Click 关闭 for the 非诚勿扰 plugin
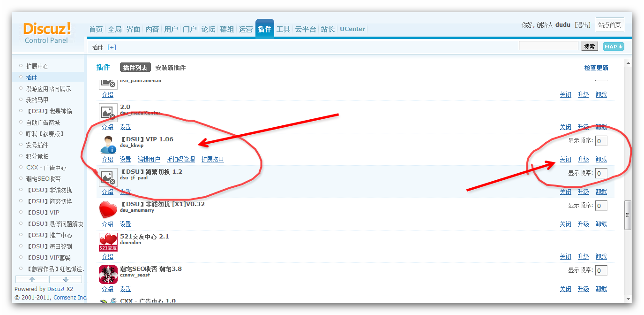 [565, 224]
